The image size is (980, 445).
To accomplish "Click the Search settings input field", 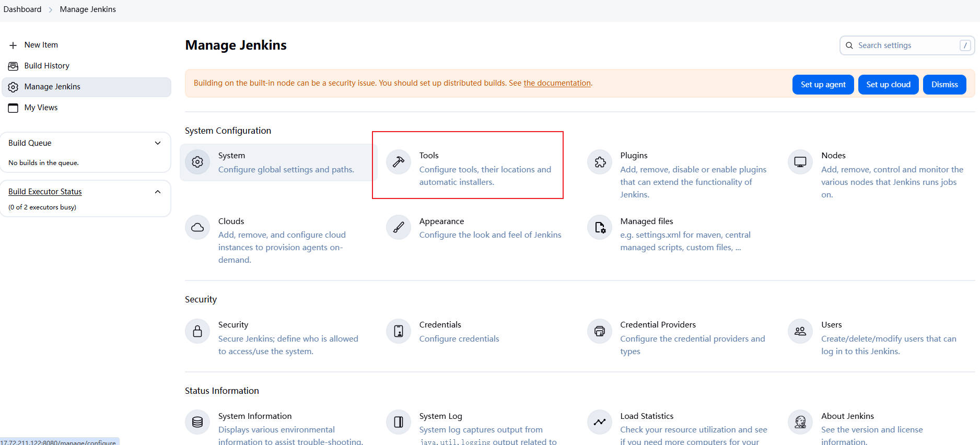I will coord(906,45).
